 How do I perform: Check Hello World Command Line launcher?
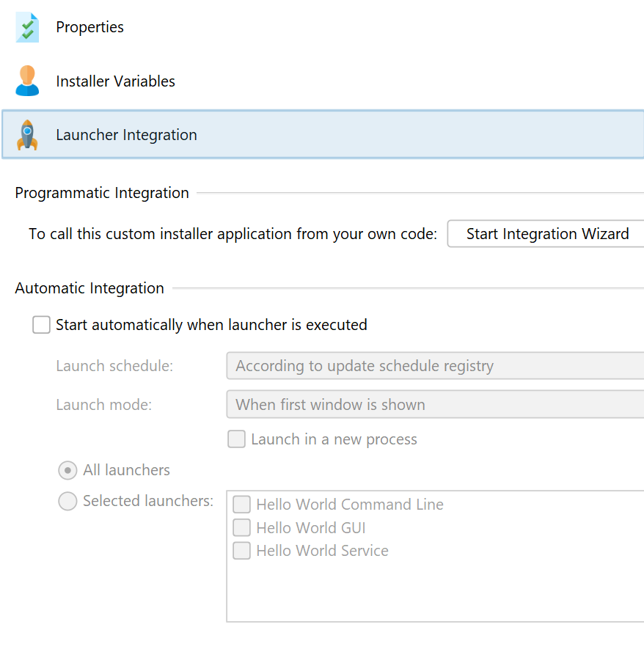click(241, 505)
